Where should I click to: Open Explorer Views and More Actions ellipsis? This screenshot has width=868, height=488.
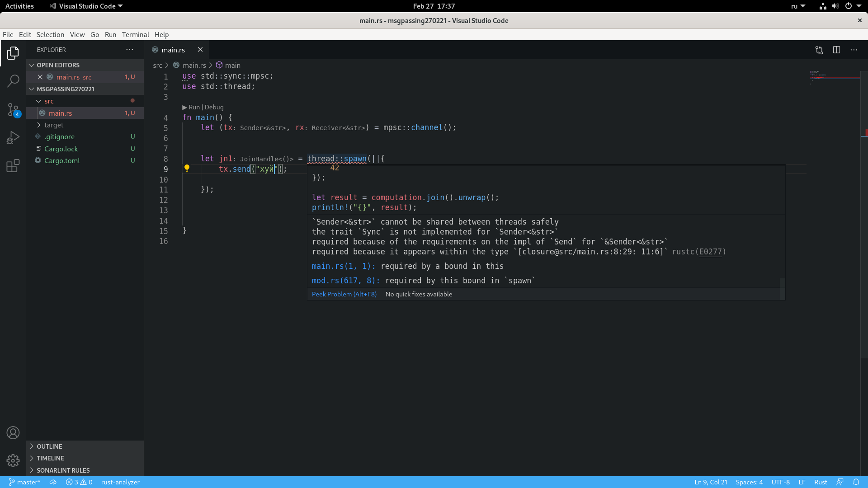(130, 50)
